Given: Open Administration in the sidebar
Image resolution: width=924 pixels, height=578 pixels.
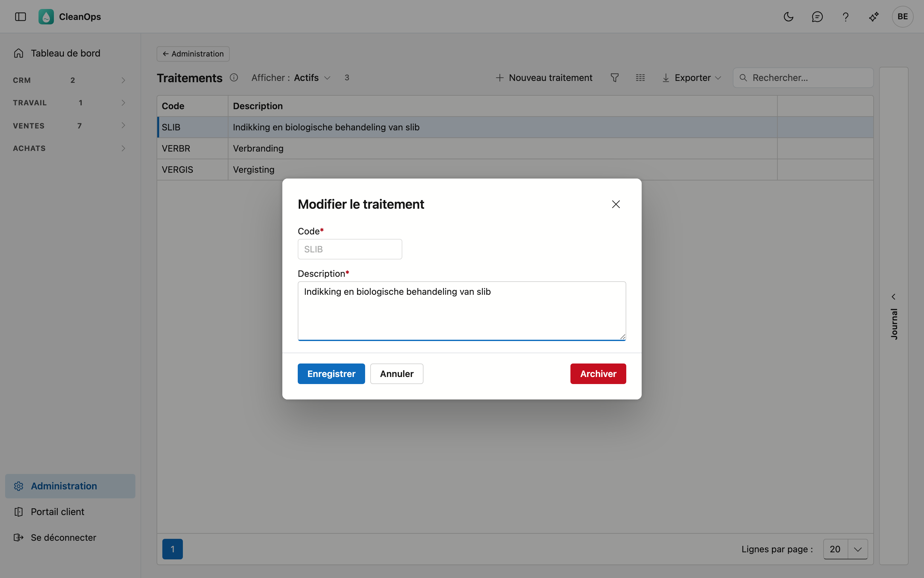Looking at the screenshot, I should 70,486.
